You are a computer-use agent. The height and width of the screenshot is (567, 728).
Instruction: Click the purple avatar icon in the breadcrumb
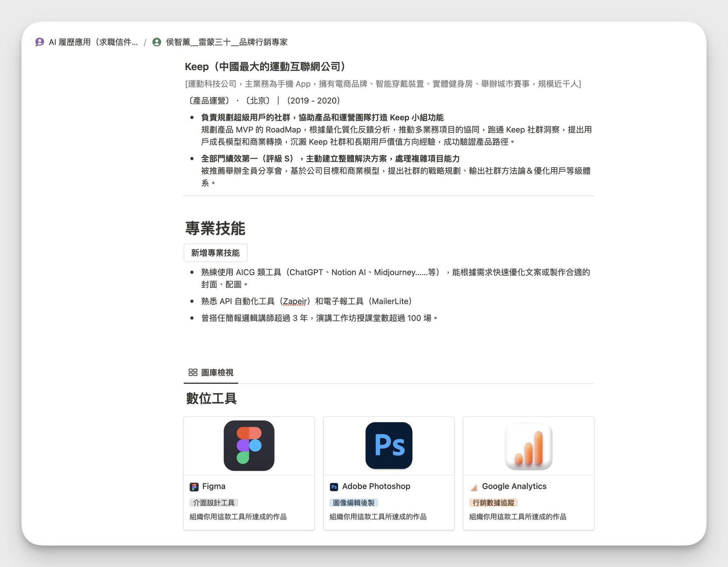click(x=39, y=42)
